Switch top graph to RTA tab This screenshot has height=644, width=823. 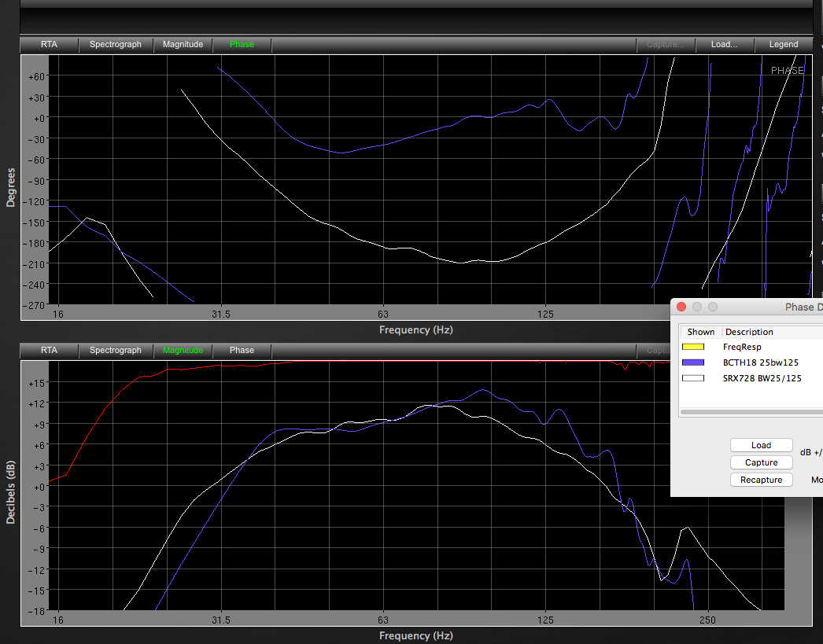point(50,45)
